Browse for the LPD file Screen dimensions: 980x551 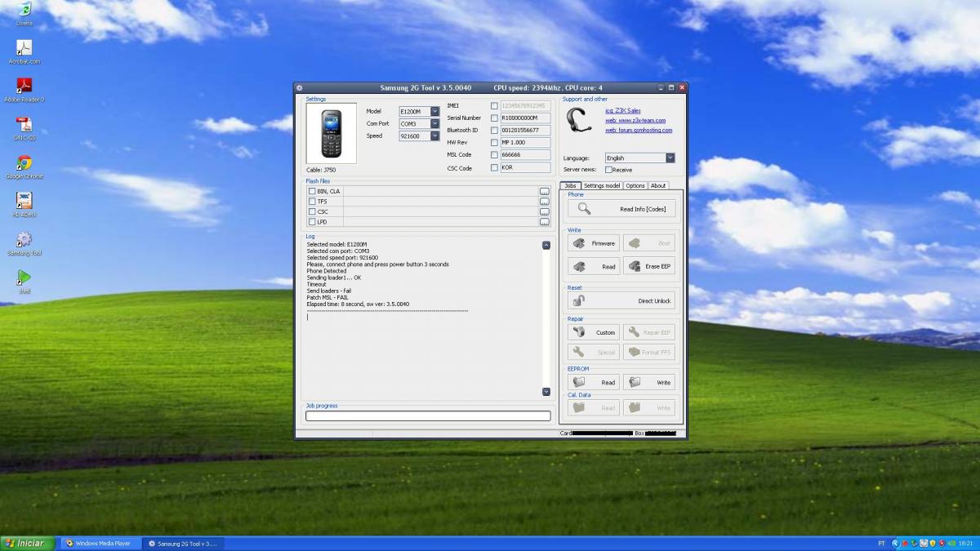coord(545,221)
